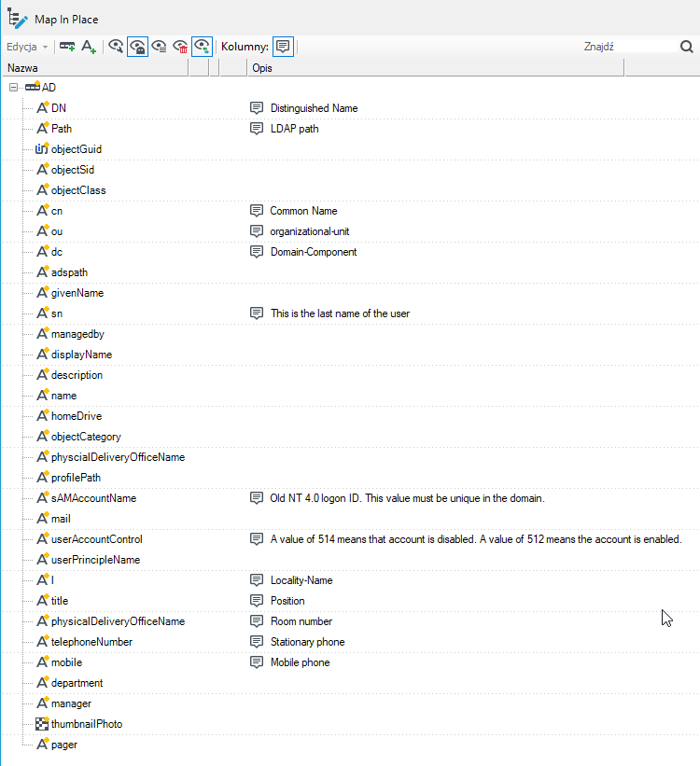Click the thumbnailPhoto image type icon
Image resolution: width=700 pixels, height=766 pixels.
[42, 723]
